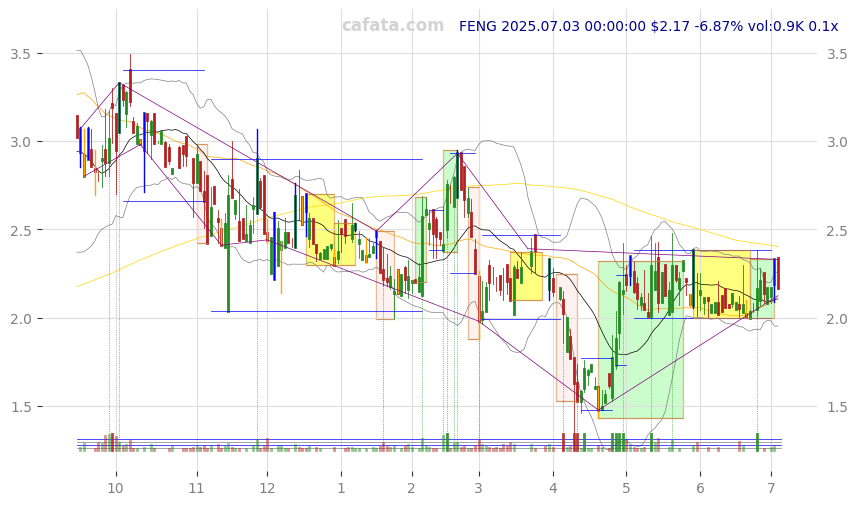This screenshot has width=858, height=505.
Task: Click the 2.5 label on right price axis
Action: (x=837, y=231)
